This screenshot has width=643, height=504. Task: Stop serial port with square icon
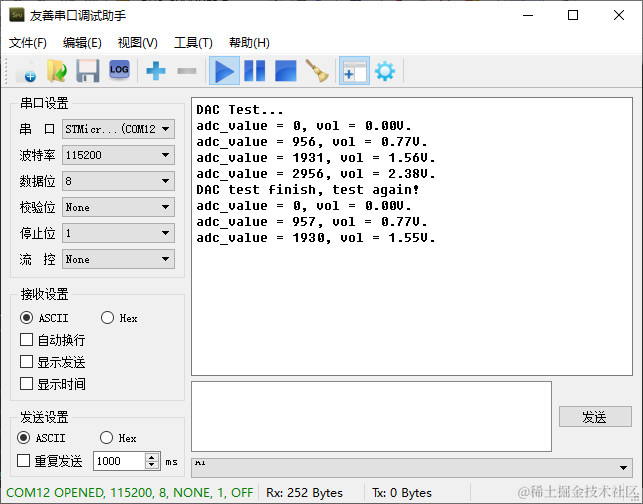[286, 71]
